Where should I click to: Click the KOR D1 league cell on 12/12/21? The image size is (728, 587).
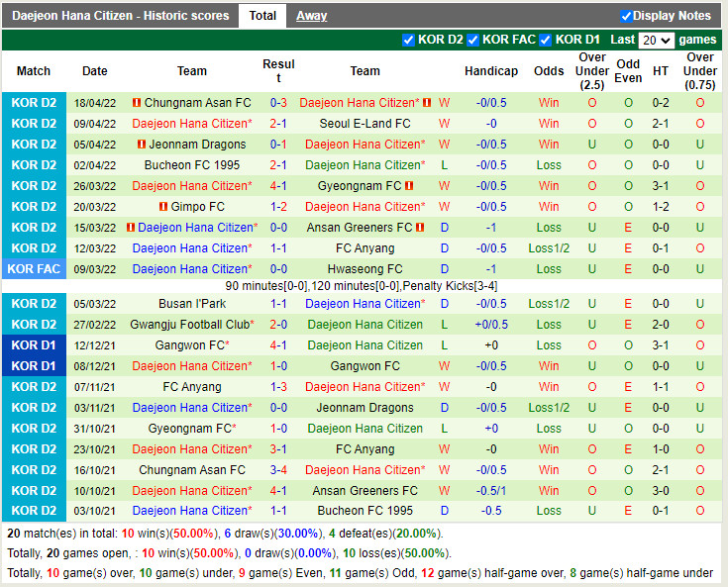(34, 345)
